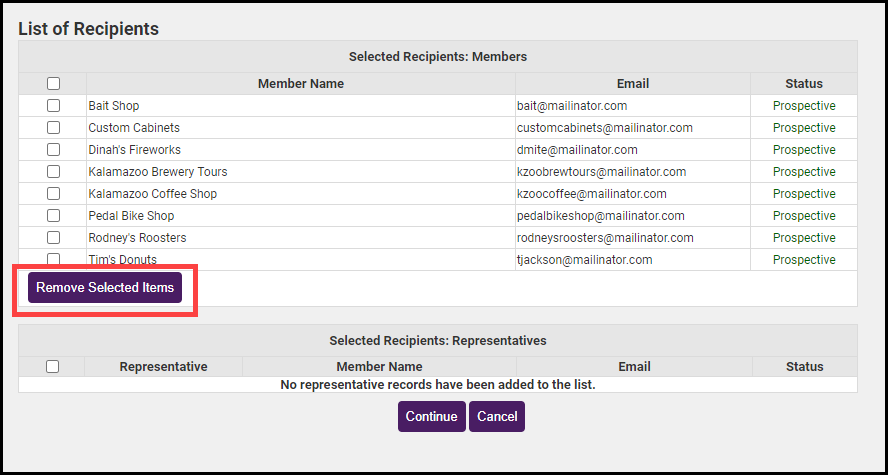Click the pedalbikeshop@mailinator.com email cell

[x=601, y=216]
